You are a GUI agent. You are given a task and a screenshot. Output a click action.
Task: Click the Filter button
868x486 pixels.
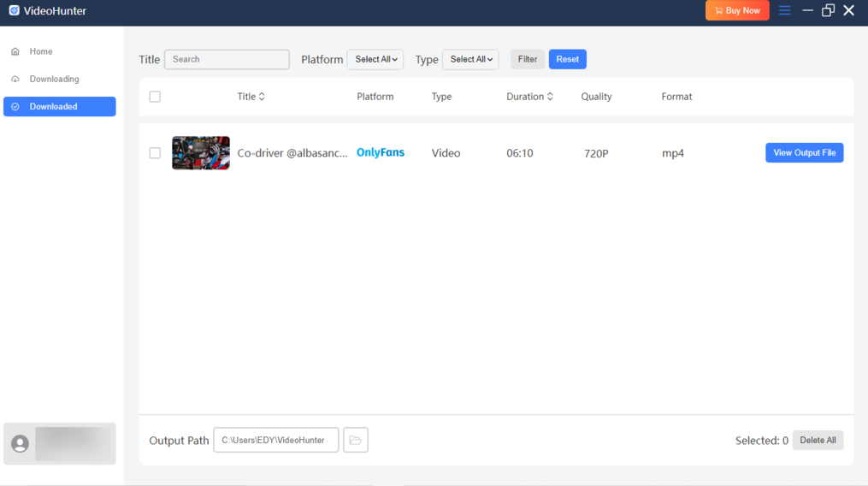(528, 59)
